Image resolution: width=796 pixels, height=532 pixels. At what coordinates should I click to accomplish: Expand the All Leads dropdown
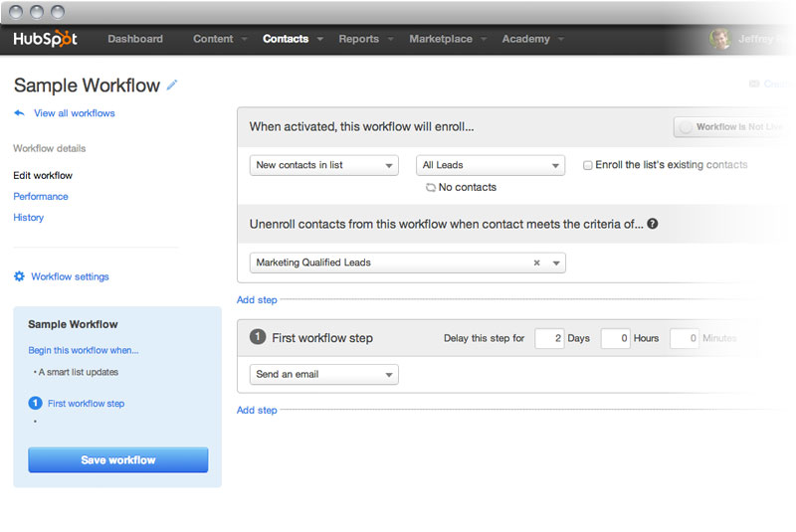pyautogui.click(x=490, y=165)
